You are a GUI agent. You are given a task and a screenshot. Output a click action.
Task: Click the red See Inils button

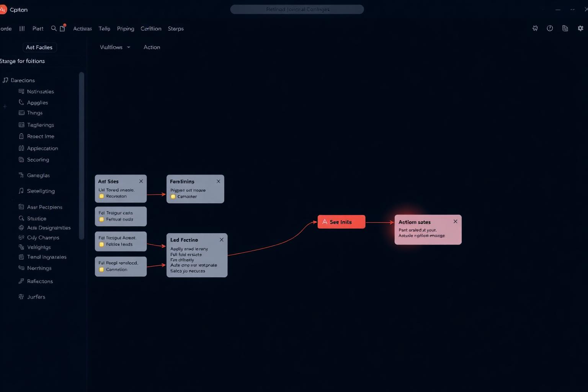tap(341, 222)
